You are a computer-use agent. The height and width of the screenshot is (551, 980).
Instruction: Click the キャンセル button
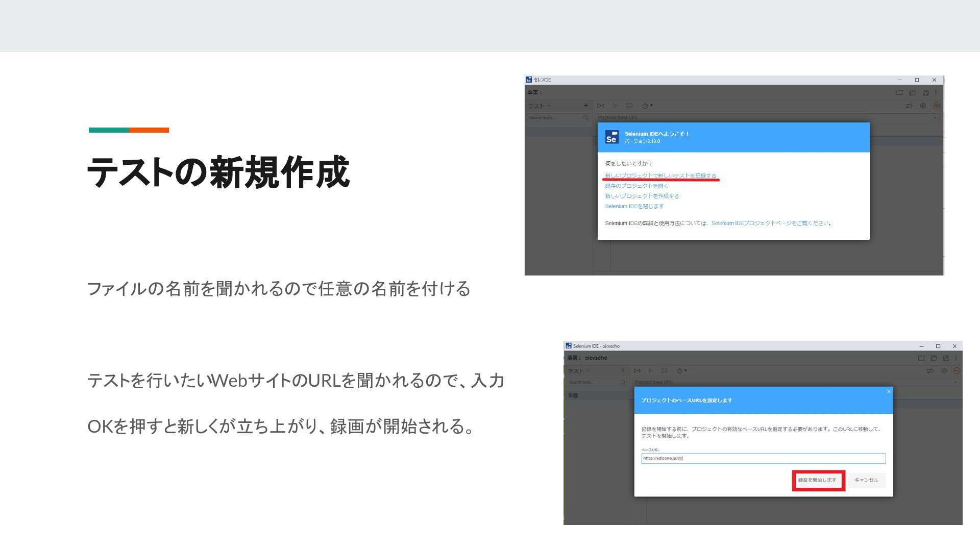pos(866,480)
